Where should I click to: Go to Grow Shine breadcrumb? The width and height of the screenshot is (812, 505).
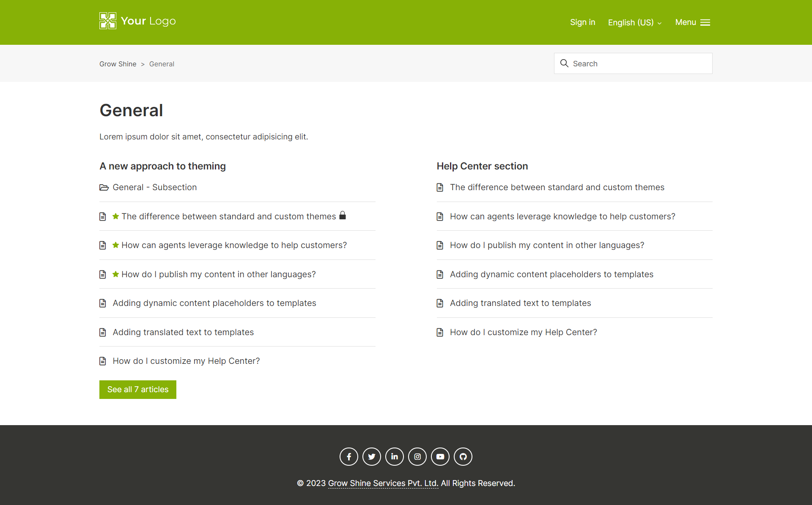(118, 64)
